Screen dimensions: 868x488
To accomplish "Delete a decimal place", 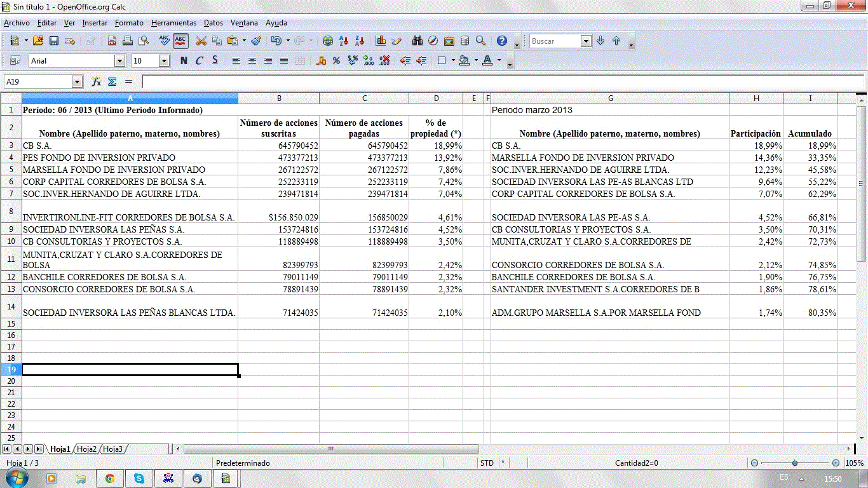I will 384,61.
